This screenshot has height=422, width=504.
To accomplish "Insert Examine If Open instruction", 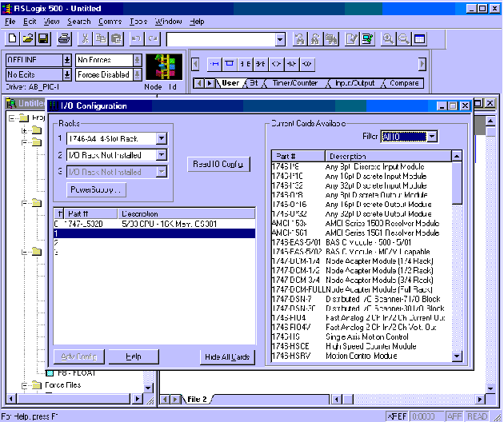I will pyautogui.click(x=260, y=64).
